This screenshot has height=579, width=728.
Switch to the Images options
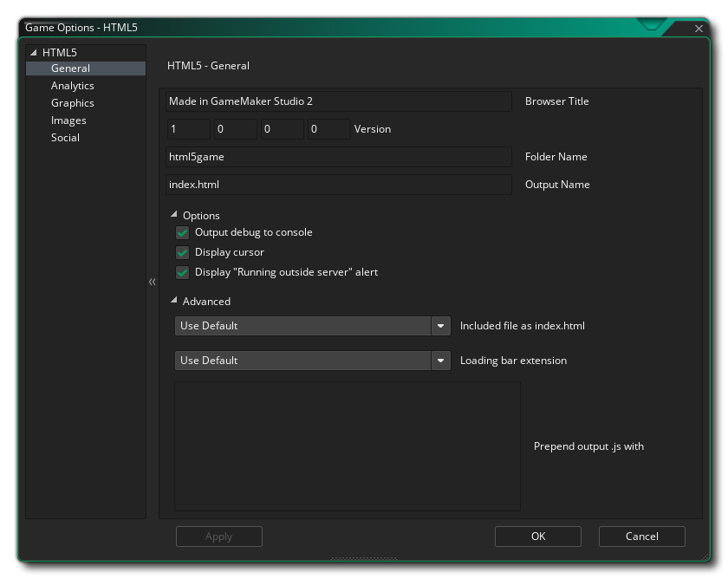tap(68, 120)
